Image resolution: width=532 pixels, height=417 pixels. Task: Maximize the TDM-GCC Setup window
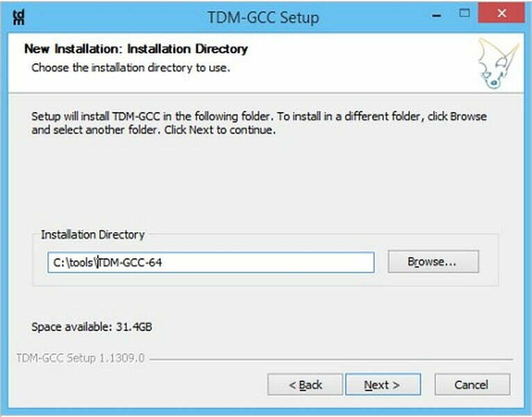[464, 14]
